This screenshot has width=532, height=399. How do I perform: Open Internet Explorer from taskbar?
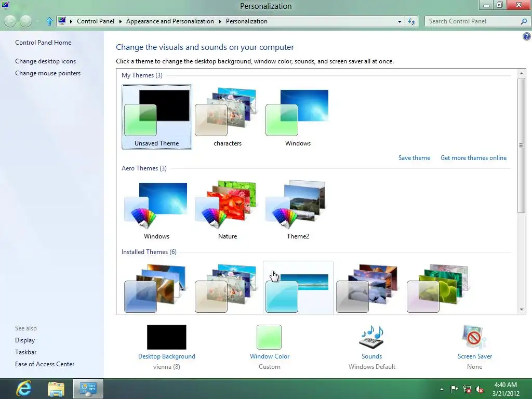click(24, 389)
